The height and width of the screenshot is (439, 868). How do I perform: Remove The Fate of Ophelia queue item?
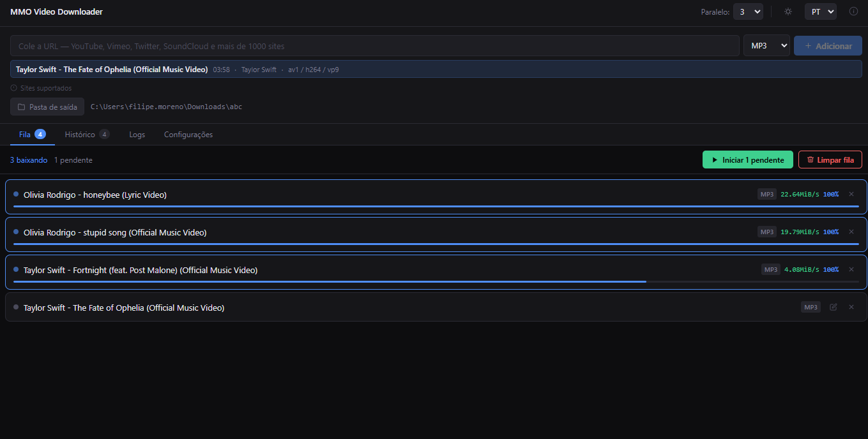point(851,308)
